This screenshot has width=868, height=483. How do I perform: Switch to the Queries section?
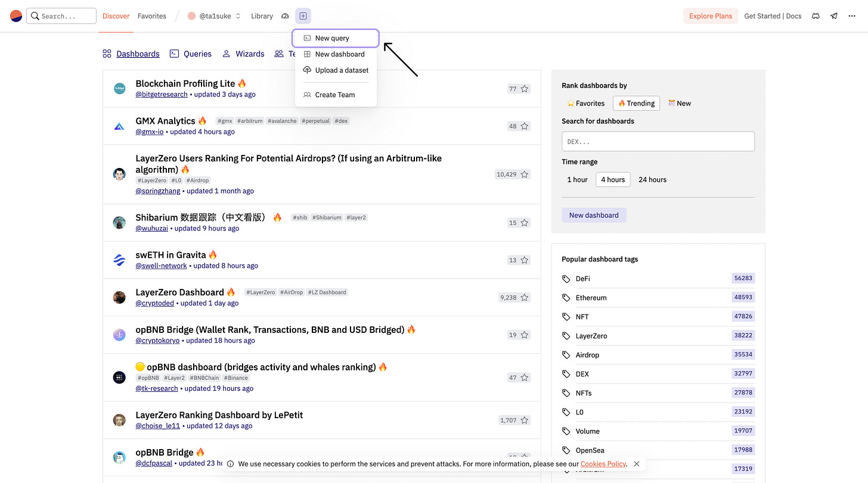click(191, 54)
